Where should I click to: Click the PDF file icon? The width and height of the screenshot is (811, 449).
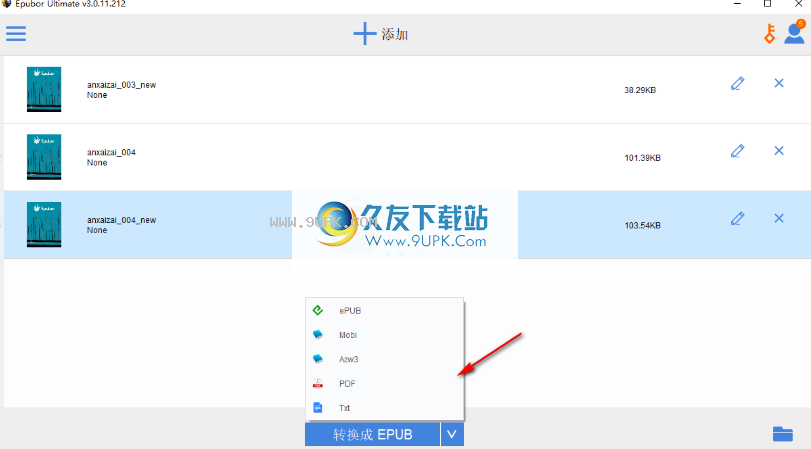[318, 383]
